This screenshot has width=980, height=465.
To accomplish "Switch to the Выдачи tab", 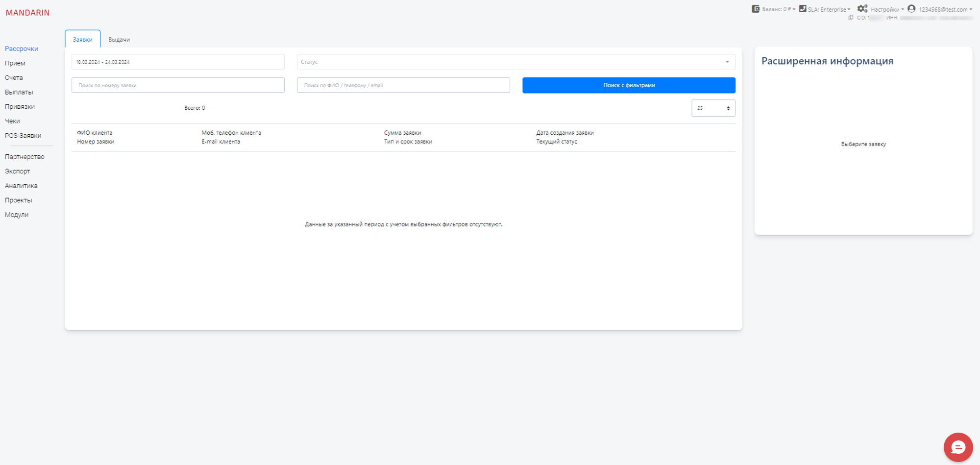I will coord(119,40).
